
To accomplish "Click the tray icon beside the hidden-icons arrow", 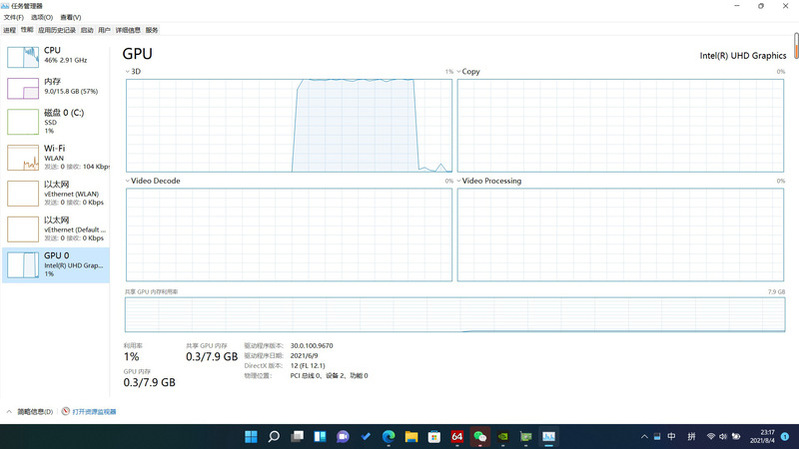I will (657, 437).
